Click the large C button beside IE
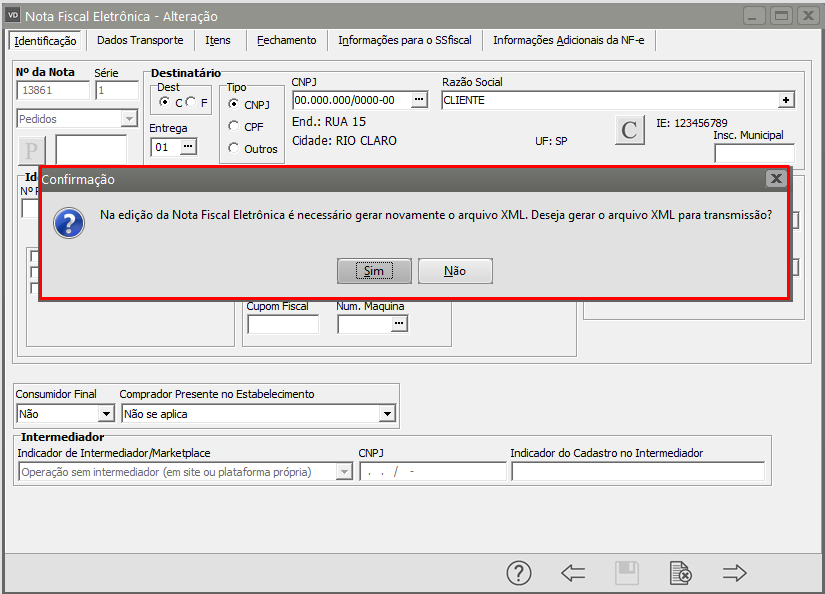825x594 pixels. 629,131
